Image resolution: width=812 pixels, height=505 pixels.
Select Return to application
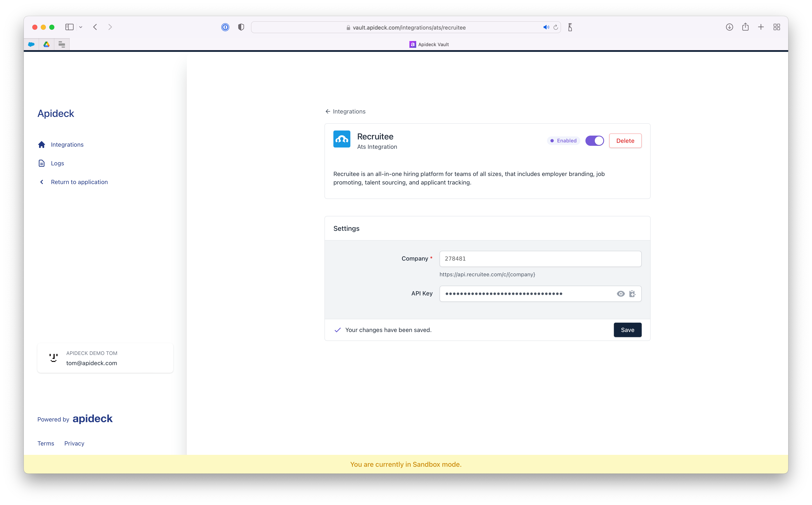79,182
